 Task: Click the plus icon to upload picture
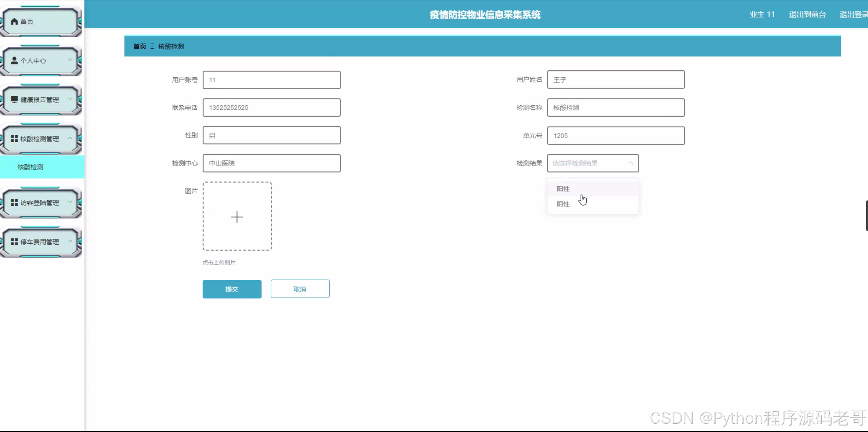[237, 217]
